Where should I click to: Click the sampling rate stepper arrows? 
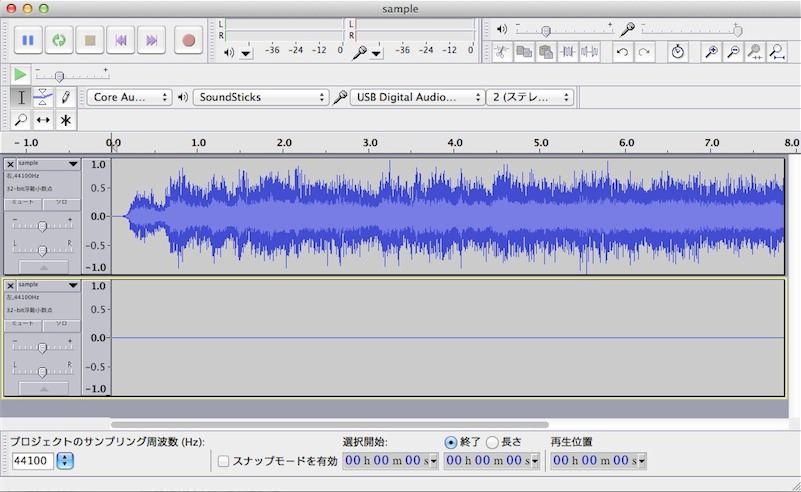click(65, 461)
